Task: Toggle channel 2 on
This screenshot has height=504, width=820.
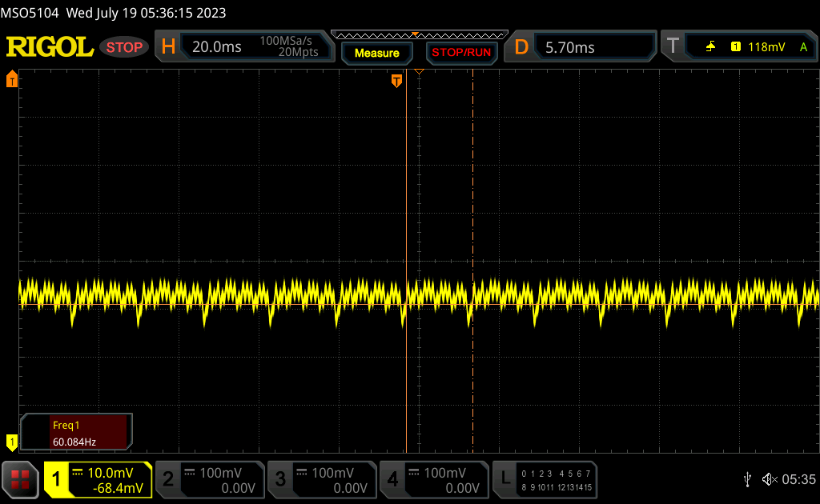Action: 208,479
